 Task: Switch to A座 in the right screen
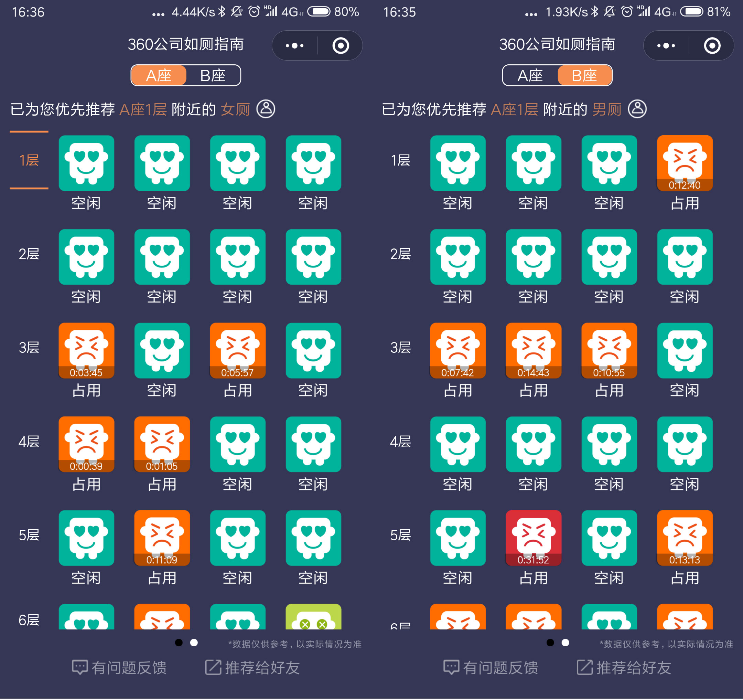(x=530, y=75)
